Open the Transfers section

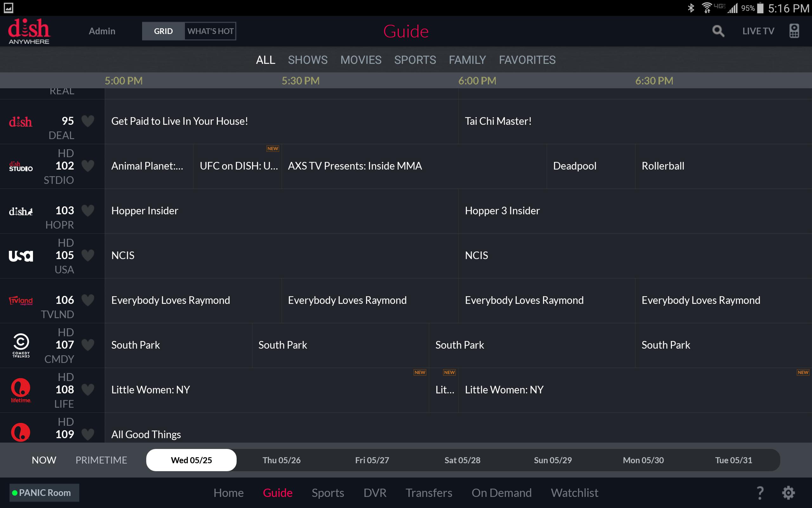(429, 493)
